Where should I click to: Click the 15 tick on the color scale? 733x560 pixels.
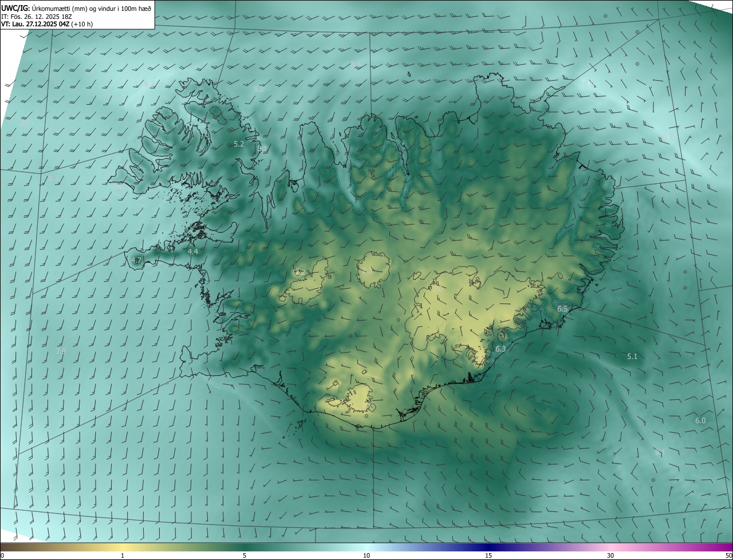point(488,555)
